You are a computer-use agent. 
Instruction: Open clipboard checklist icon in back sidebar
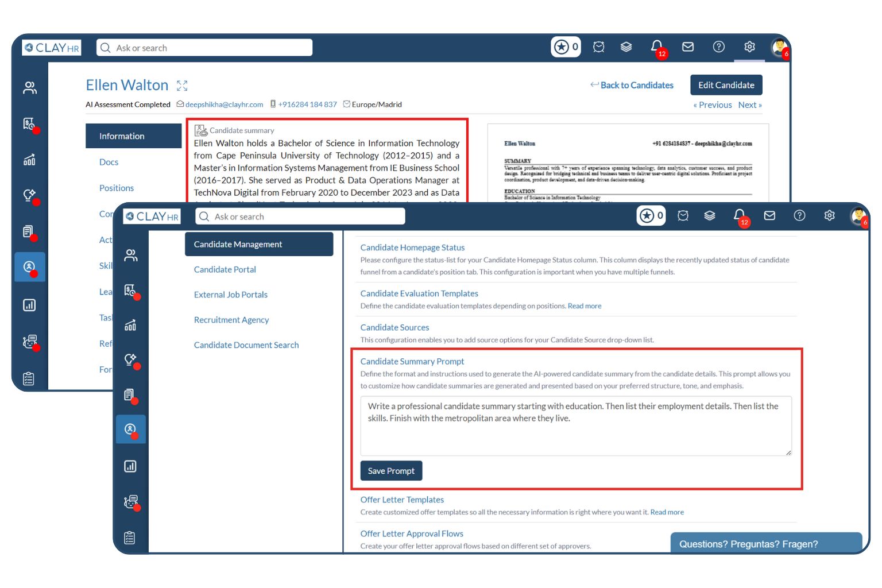tap(29, 378)
